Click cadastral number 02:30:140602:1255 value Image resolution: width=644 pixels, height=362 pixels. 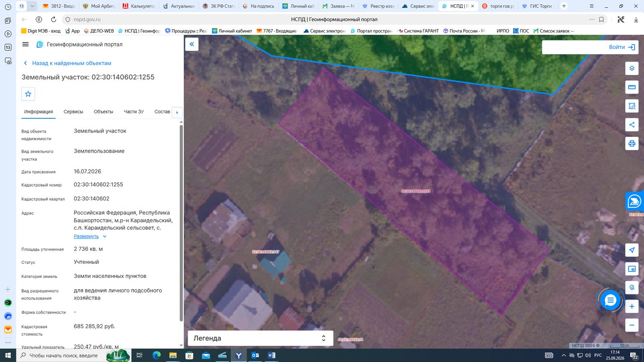point(98,184)
